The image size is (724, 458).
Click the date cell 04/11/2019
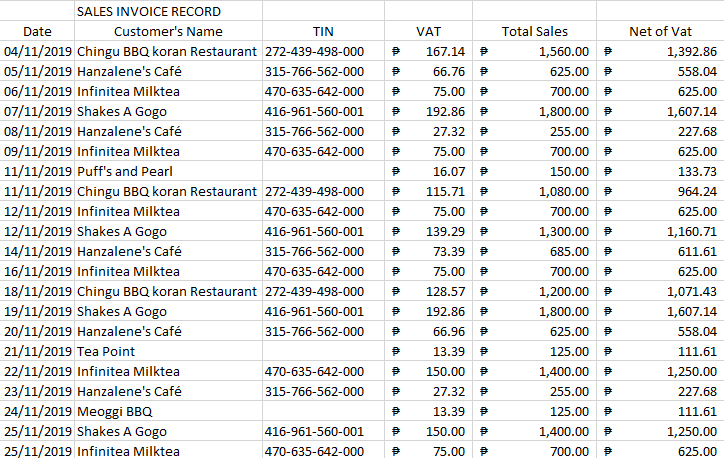point(38,52)
